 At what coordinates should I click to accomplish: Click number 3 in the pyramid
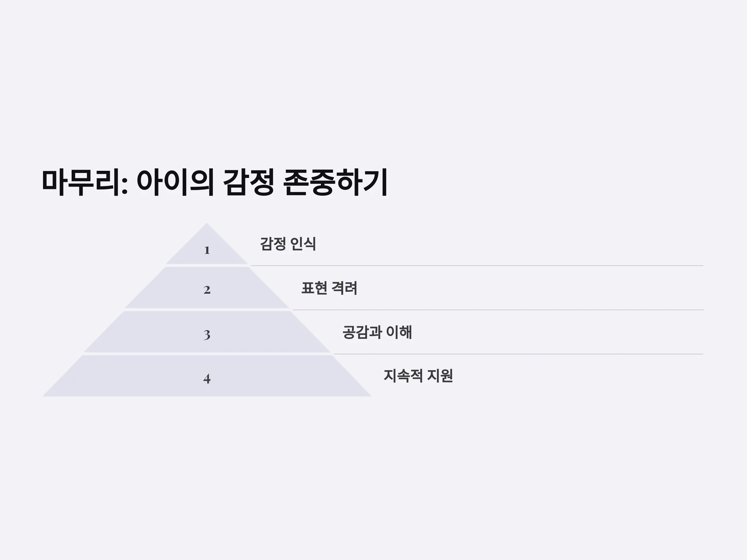pos(207,334)
